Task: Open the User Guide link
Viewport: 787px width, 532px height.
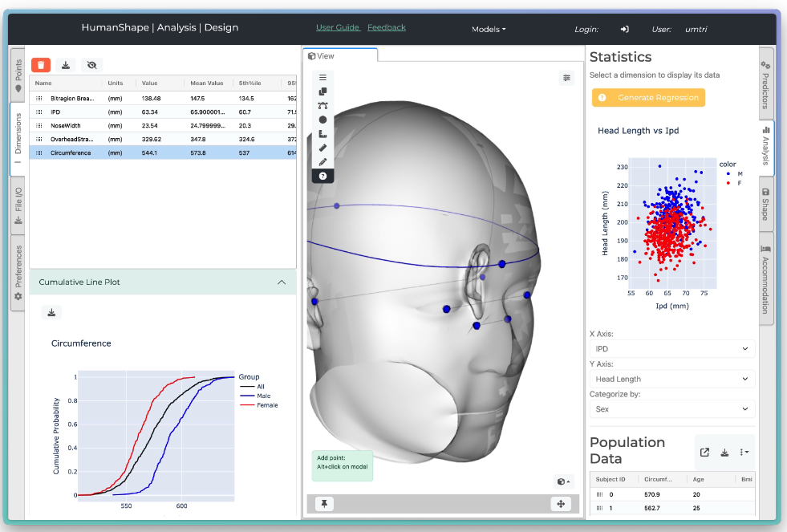Action: tap(337, 27)
